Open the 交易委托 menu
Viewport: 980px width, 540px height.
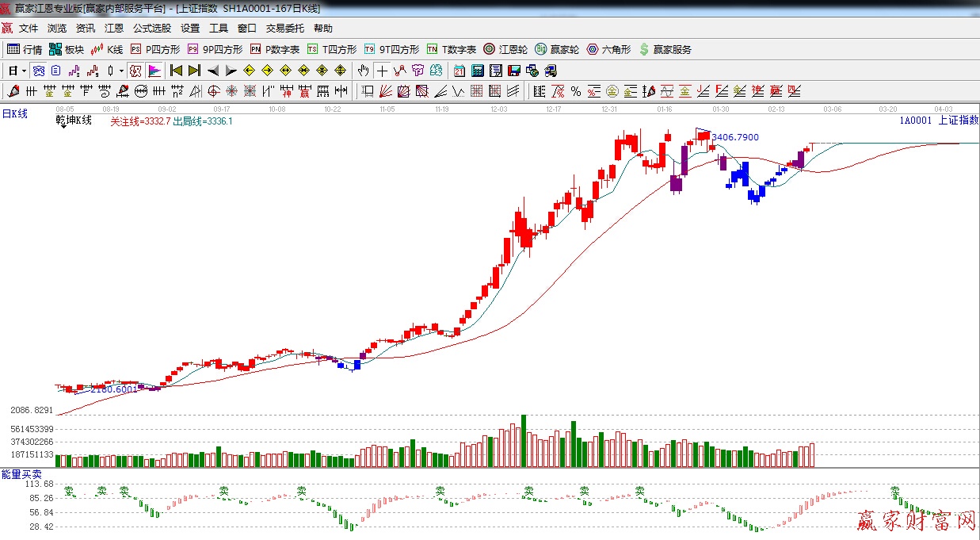point(284,29)
